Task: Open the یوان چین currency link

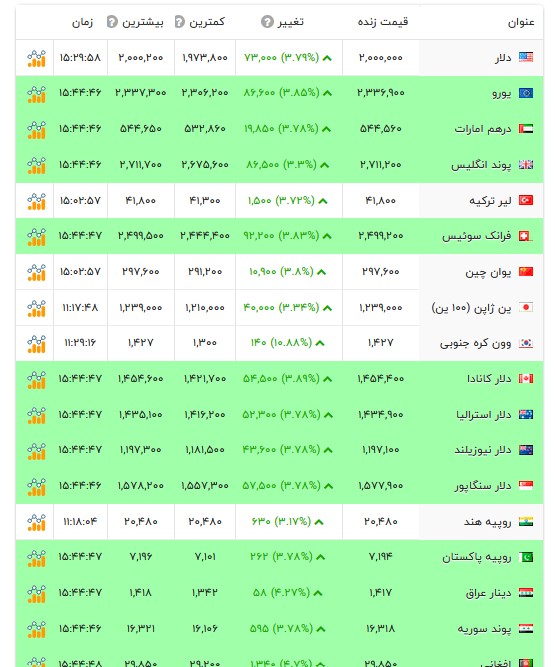Action: (x=488, y=272)
